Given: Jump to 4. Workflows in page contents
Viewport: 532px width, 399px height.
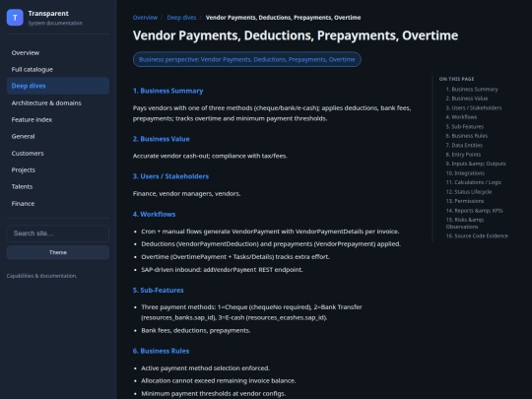Looking at the screenshot, I should 461,117.
